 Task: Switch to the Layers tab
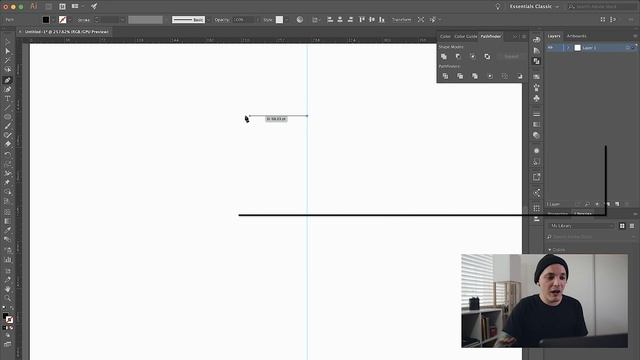554,36
